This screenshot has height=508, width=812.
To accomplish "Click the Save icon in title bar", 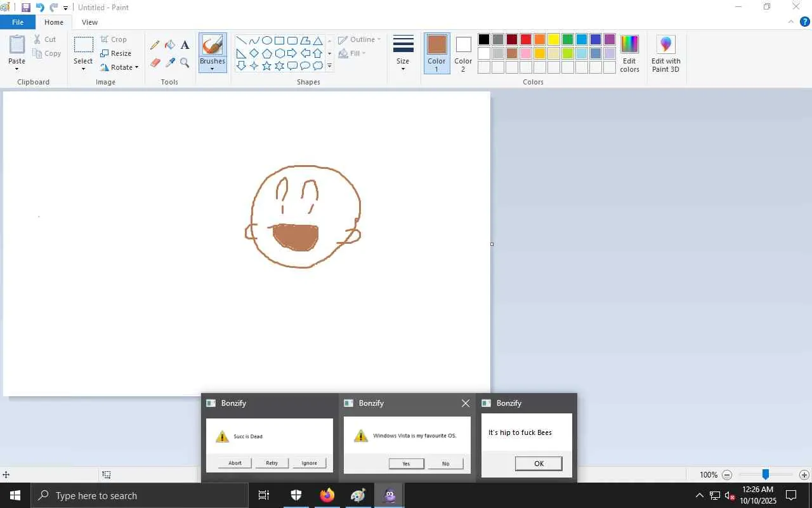I will click(x=26, y=8).
